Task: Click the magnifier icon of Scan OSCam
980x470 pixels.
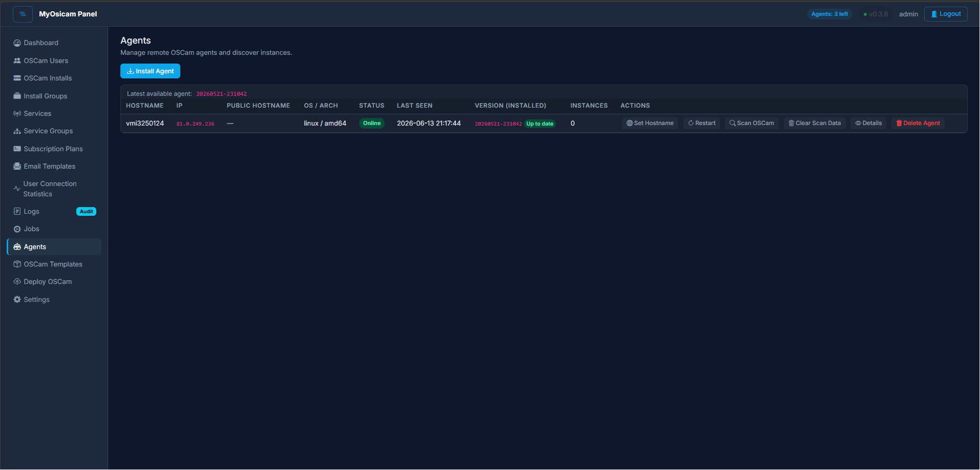Action: point(733,123)
